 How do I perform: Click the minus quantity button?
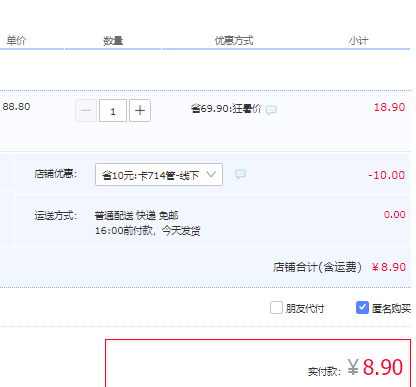[86, 110]
